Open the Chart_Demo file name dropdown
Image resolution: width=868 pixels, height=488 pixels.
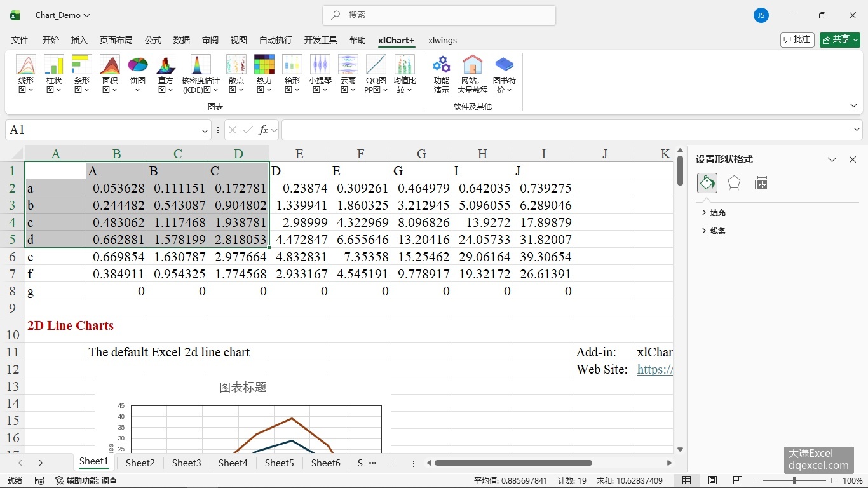point(63,15)
